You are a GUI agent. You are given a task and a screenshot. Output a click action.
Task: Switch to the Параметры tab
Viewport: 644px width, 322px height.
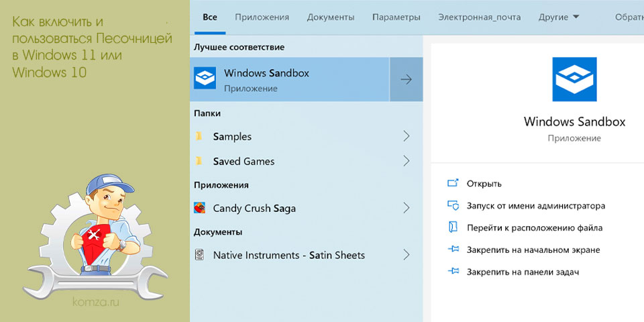396,17
